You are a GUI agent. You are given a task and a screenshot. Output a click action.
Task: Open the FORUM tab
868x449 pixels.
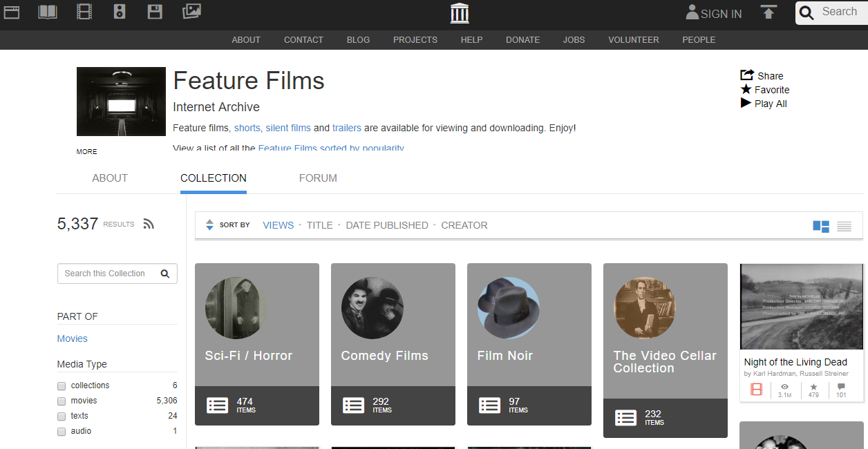(318, 178)
